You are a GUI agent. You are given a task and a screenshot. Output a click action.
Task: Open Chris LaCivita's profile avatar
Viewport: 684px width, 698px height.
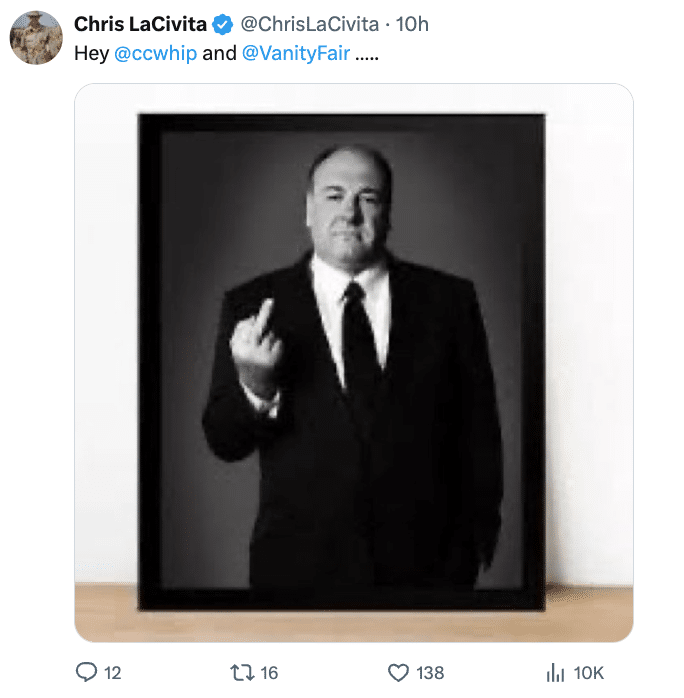tap(36, 38)
